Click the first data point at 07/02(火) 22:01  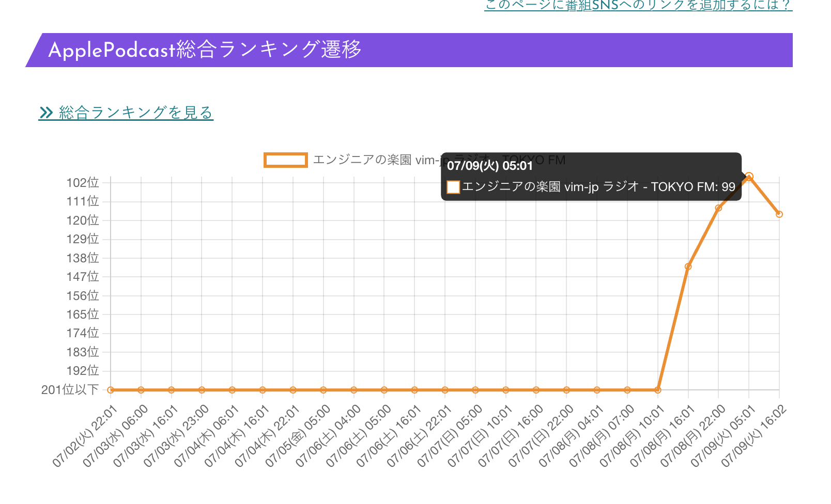pyautogui.click(x=110, y=390)
